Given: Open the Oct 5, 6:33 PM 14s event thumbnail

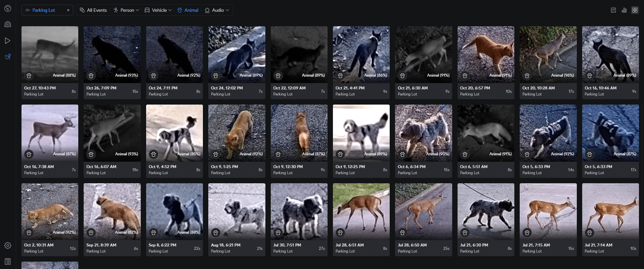Looking at the screenshot, I should (548, 133).
